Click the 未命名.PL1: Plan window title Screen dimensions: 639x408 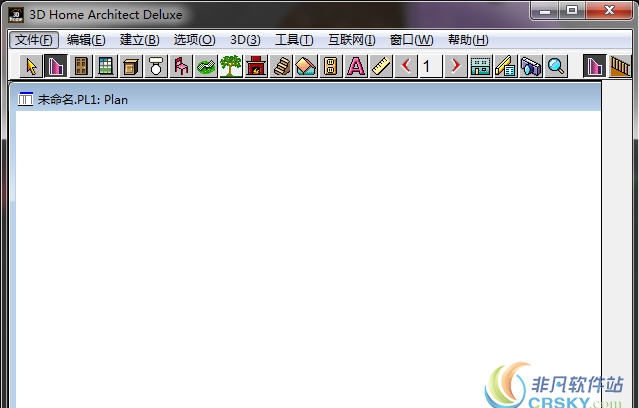[82, 99]
